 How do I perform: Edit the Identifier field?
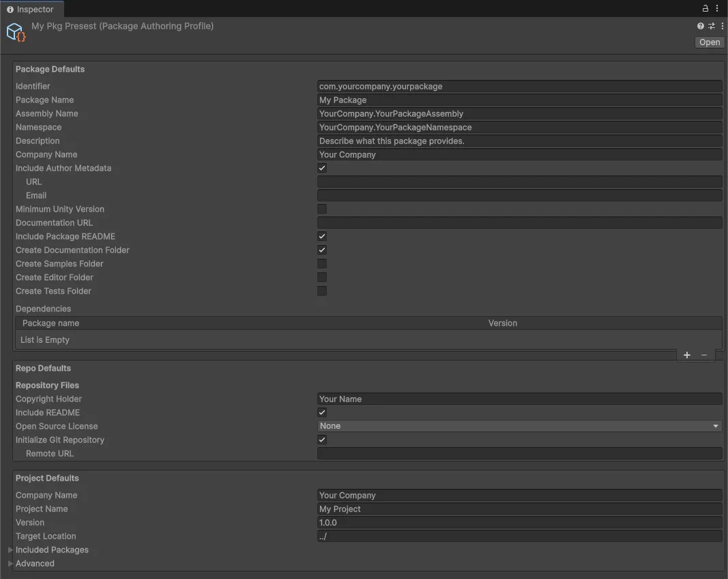(x=519, y=87)
